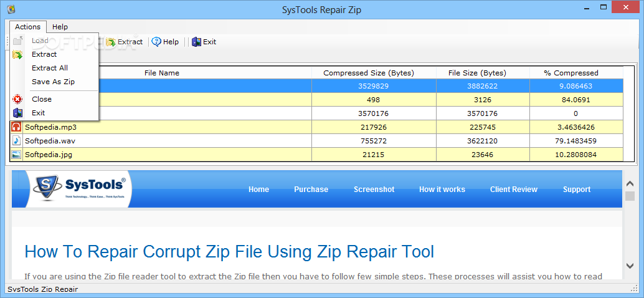Open the Help menu

[x=60, y=27]
